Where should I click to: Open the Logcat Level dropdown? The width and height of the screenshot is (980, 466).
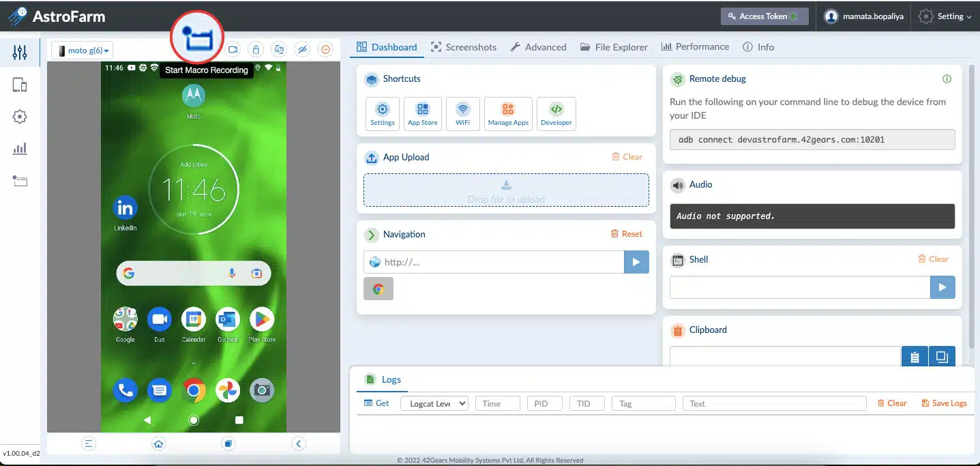pos(434,403)
